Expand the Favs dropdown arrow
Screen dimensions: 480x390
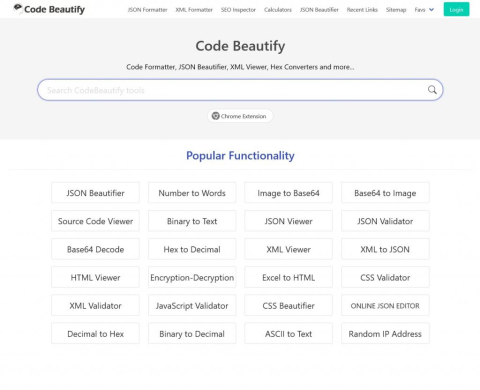point(431,10)
